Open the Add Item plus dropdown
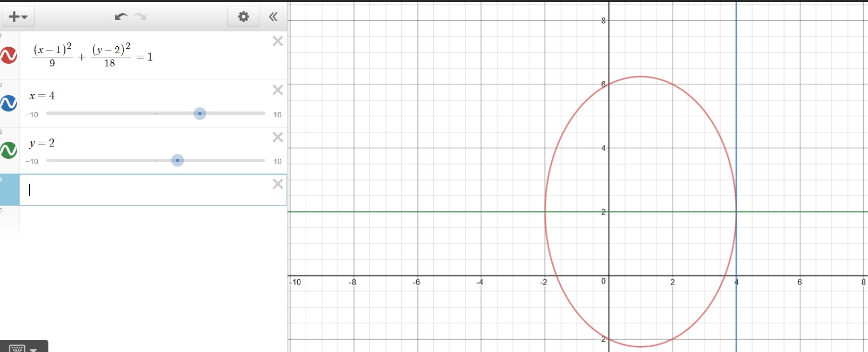The height and width of the screenshot is (352, 868). pyautogui.click(x=18, y=17)
